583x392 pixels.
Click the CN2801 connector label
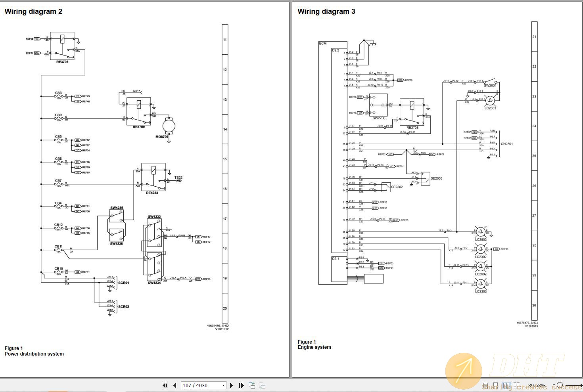point(507,144)
